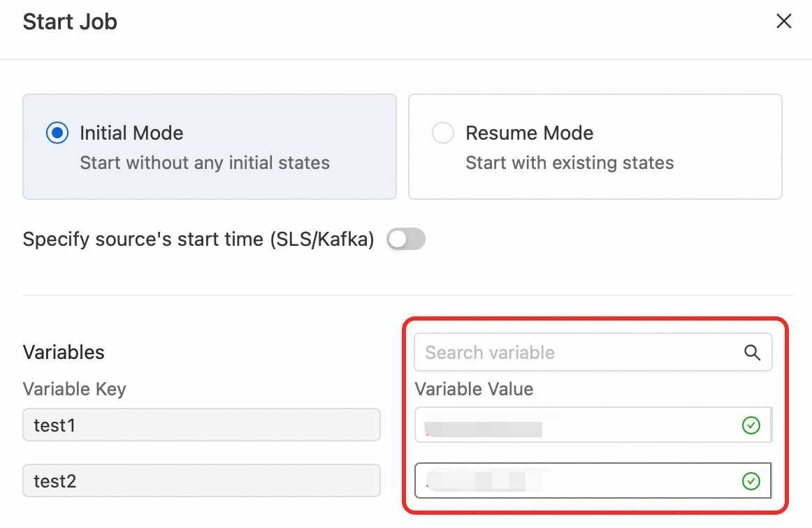Close the Start Job dialog
The height and width of the screenshot is (528, 812).
pyautogui.click(x=784, y=22)
